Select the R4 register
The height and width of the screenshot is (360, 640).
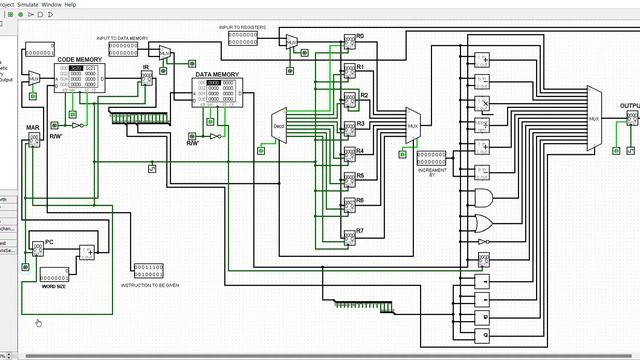coord(349,155)
